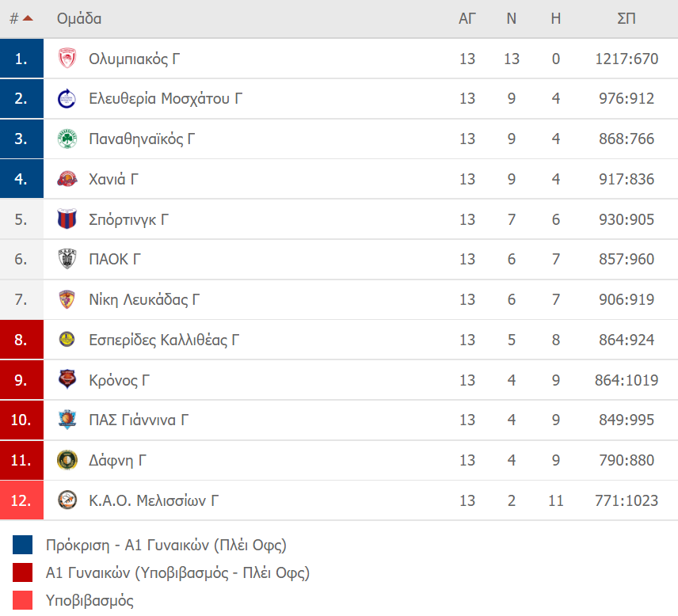This screenshot has width=678, height=616.
Task: Sort by the ΣΠ points column header
Action: (626, 18)
